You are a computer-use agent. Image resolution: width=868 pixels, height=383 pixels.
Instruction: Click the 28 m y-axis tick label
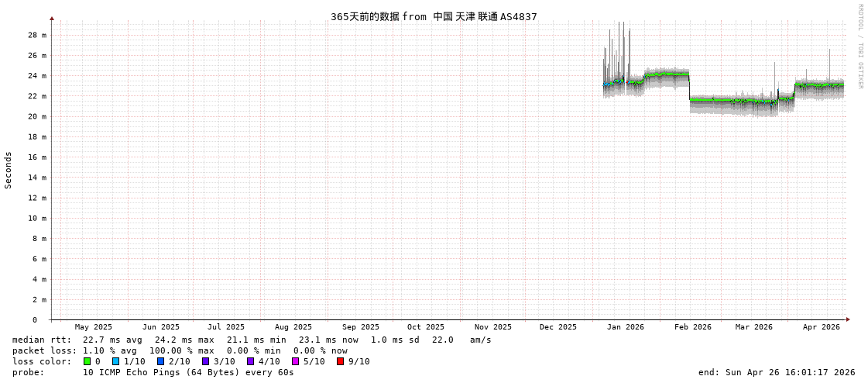37,35
